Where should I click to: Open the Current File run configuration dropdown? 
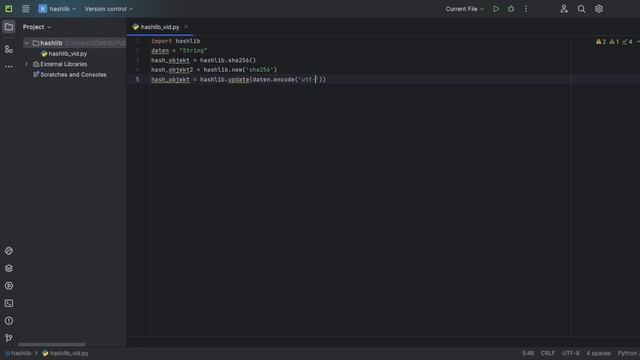[464, 9]
